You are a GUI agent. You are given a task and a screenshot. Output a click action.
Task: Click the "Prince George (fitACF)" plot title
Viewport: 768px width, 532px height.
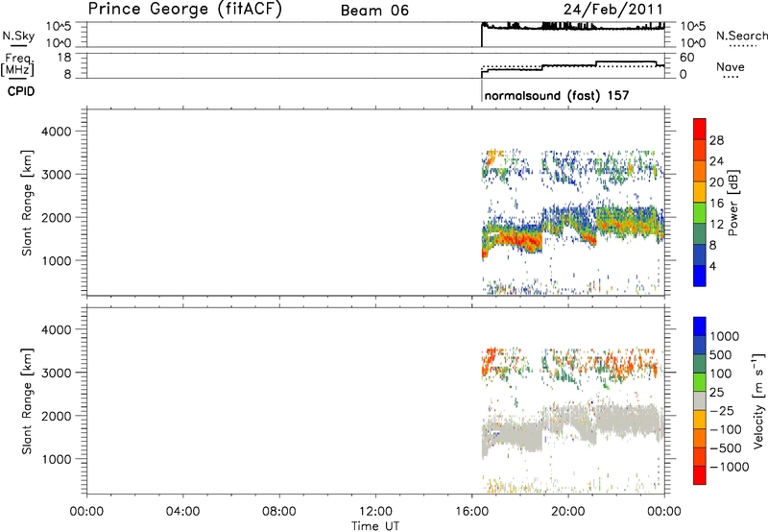(185, 10)
